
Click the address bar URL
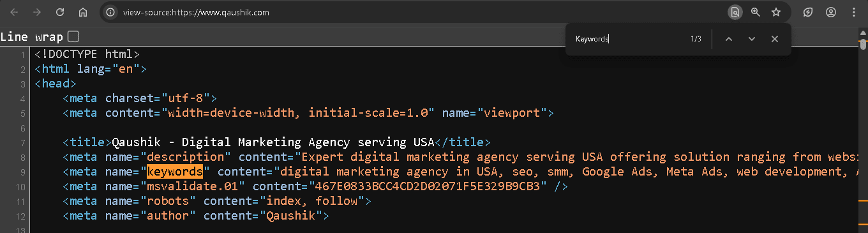[x=196, y=12]
